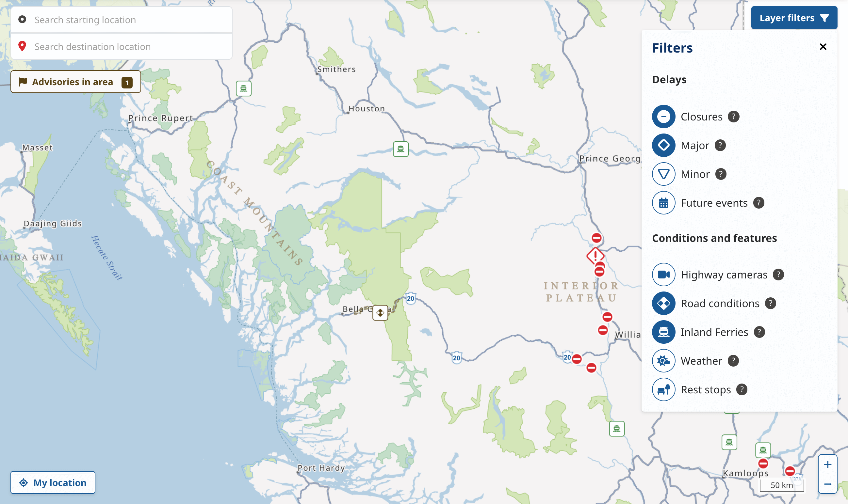Viewport: 848px width, 504px height.
Task: Select the Road conditions icon
Action: click(x=664, y=303)
